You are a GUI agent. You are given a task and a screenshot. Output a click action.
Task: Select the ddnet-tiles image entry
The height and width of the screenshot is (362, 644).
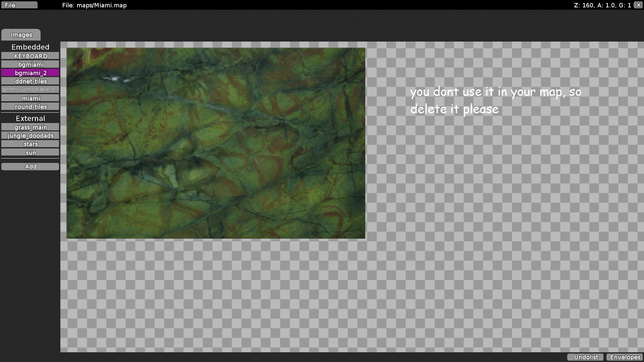click(30, 81)
